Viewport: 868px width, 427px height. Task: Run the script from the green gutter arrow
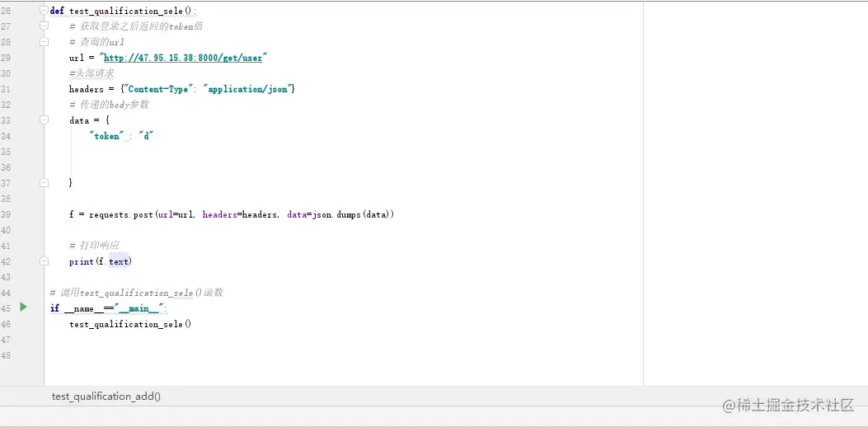point(23,307)
